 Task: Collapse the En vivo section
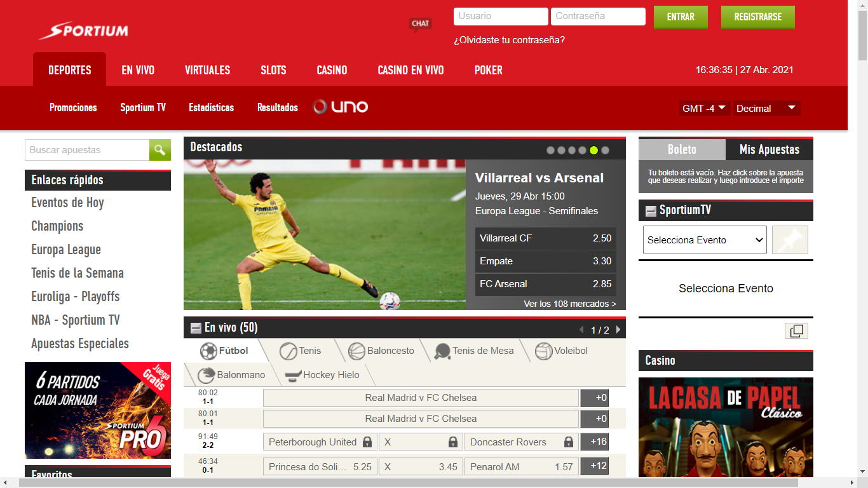click(x=196, y=329)
